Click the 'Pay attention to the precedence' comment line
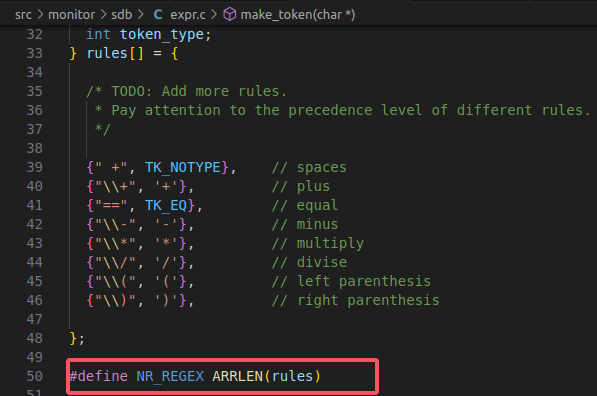This screenshot has width=597, height=396. pos(343,110)
